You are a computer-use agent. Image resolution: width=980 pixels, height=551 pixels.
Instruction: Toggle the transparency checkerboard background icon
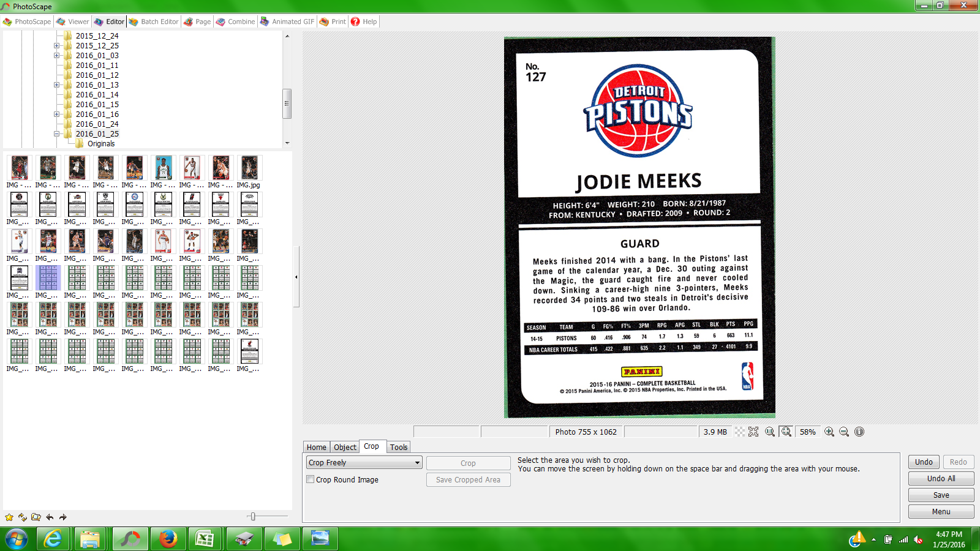click(x=740, y=432)
